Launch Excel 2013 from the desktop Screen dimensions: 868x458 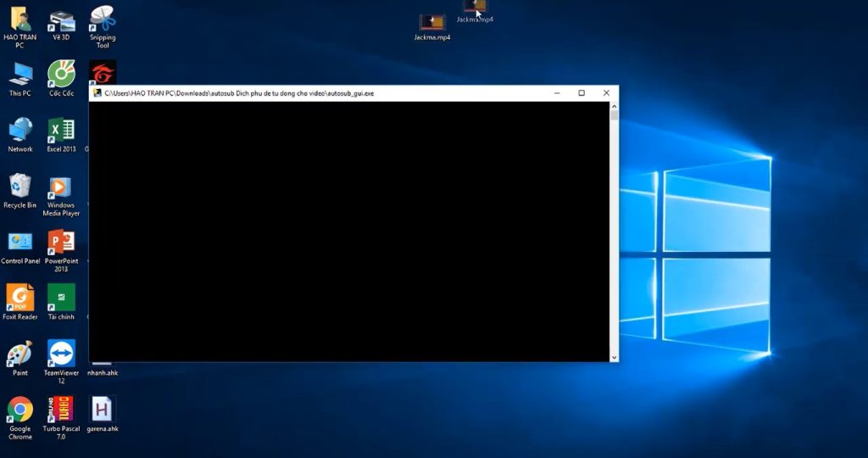click(x=61, y=131)
